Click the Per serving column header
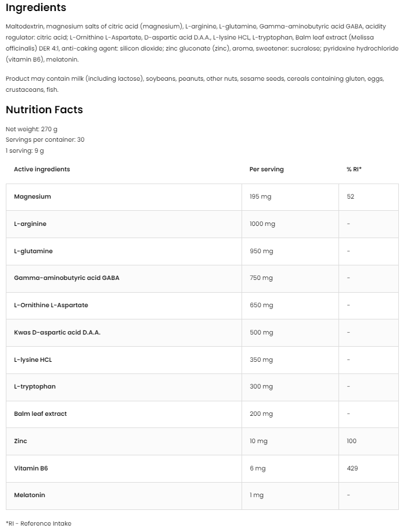Viewport: 407px width, 532px height. coord(266,170)
